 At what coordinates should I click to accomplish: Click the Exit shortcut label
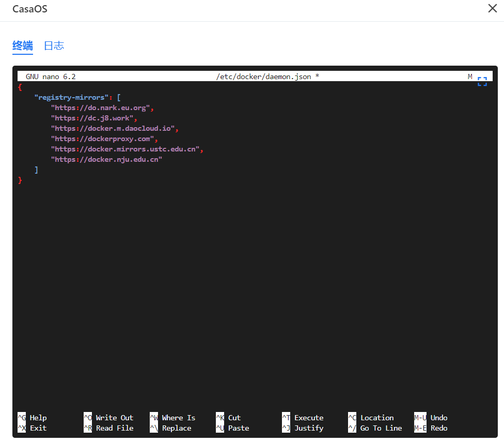tap(38, 428)
